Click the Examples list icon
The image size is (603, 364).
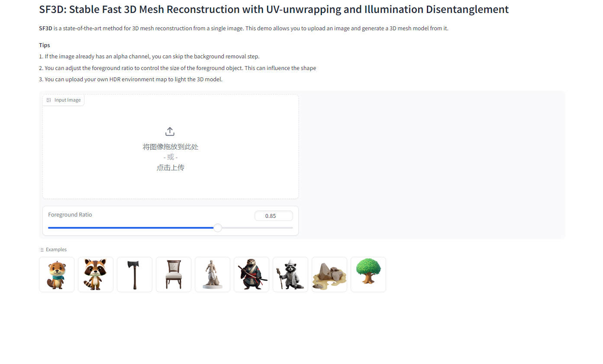tap(42, 250)
